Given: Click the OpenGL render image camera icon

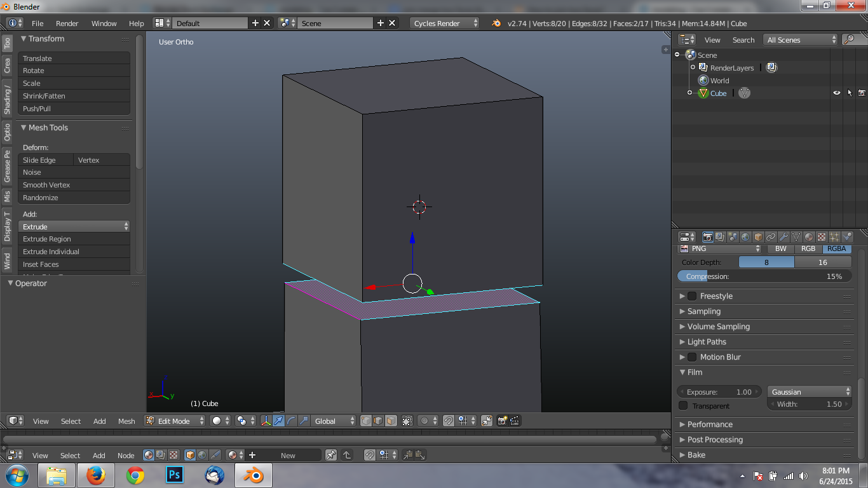Looking at the screenshot, I should click(x=502, y=421).
